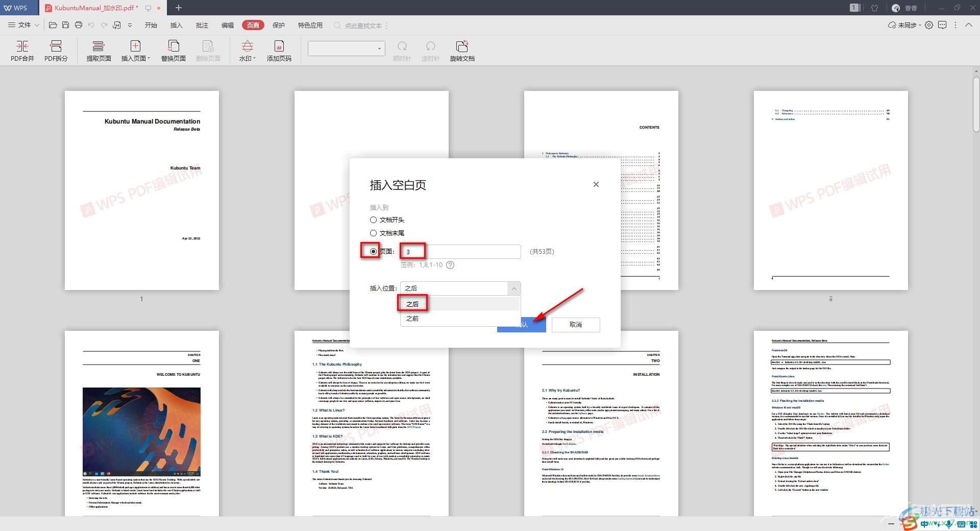The width and height of the screenshot is (980, 531).
Task: Switch to the 特色应用 tab
Action: (x=310, y=25)
